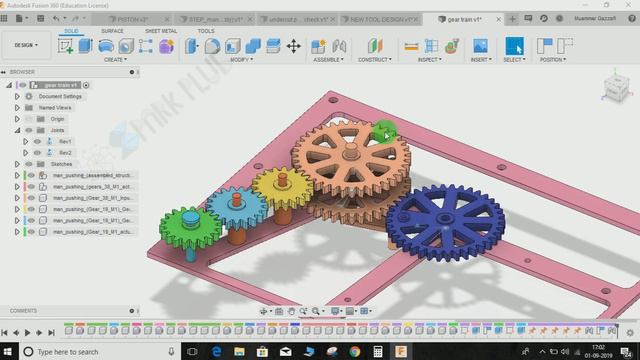The height and width of the screenshot is (360, 640).
Task: Open the Help question mark icon
Action: tap(632, 18)
